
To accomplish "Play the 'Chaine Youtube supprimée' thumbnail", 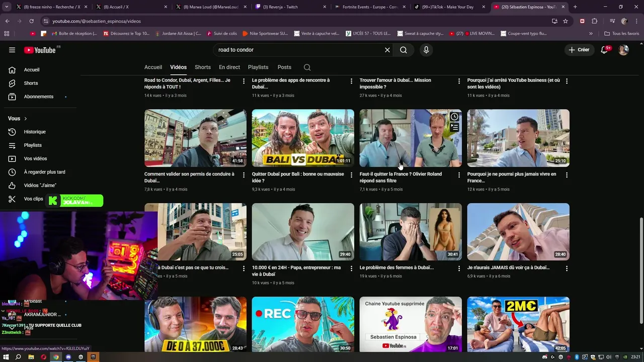I will 411,324.
